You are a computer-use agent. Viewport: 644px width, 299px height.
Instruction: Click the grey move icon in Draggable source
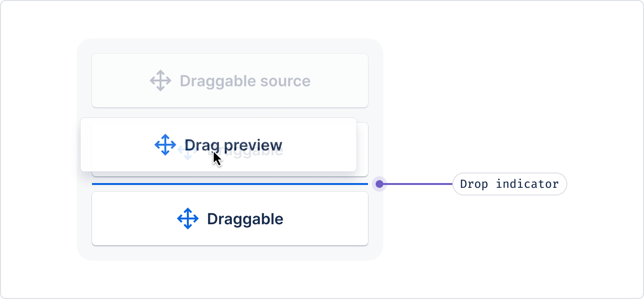(161, 80)
